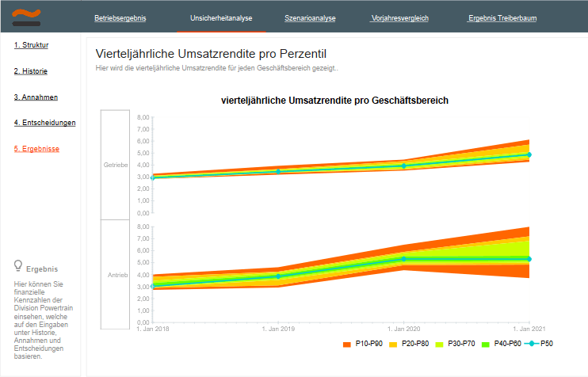This screenshot has width=588, height=377.
Task: Open the 2. Historie step
Action: click(31, 71)
